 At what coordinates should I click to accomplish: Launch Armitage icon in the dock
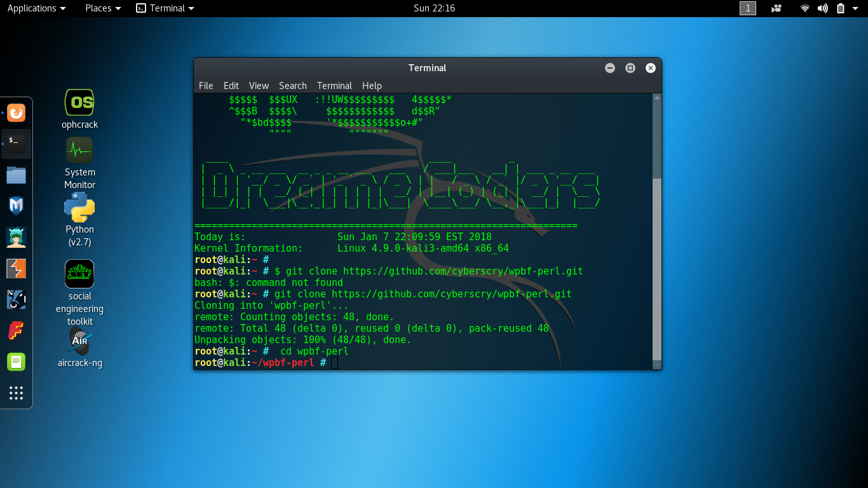(17, 237)
